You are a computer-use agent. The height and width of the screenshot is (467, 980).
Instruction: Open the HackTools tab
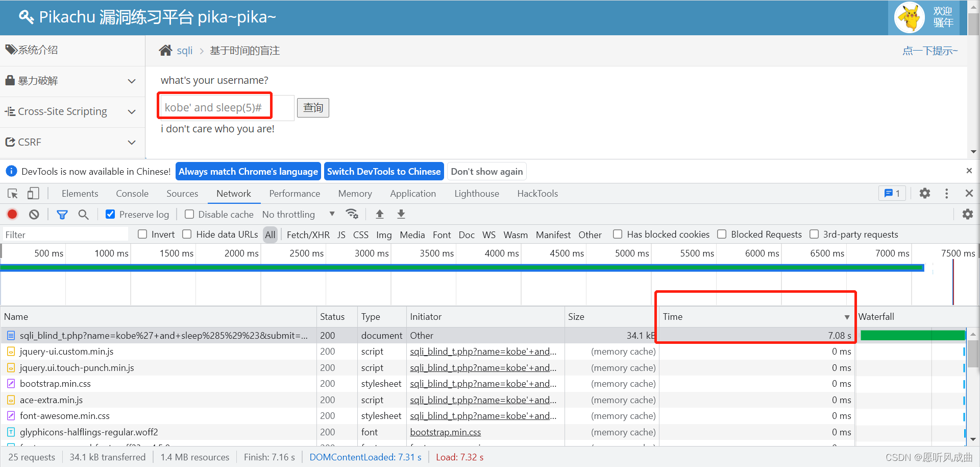coord(537,194)
